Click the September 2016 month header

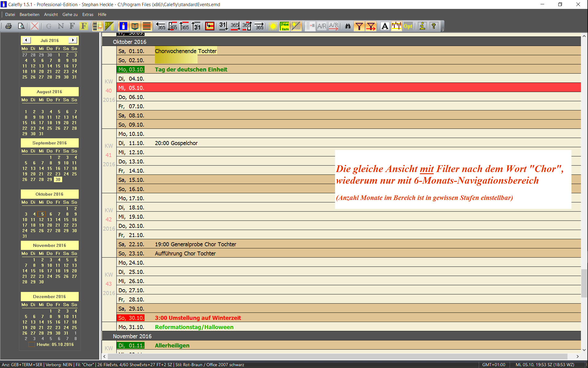(50, 143)
